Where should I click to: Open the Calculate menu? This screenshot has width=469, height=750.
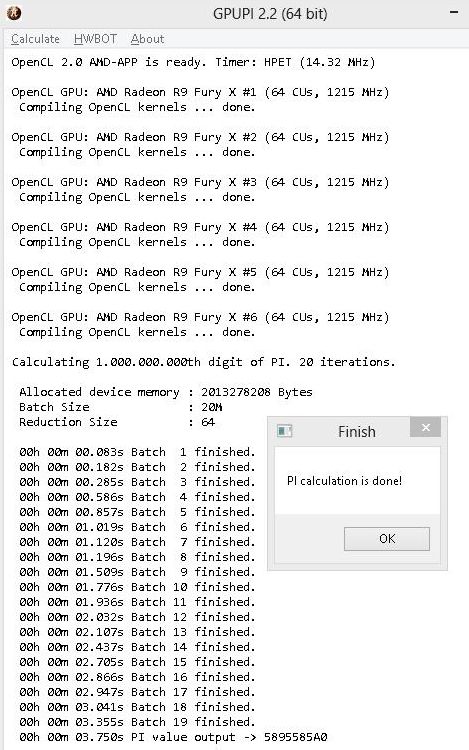pyautogui.click(x=35, y=39)
